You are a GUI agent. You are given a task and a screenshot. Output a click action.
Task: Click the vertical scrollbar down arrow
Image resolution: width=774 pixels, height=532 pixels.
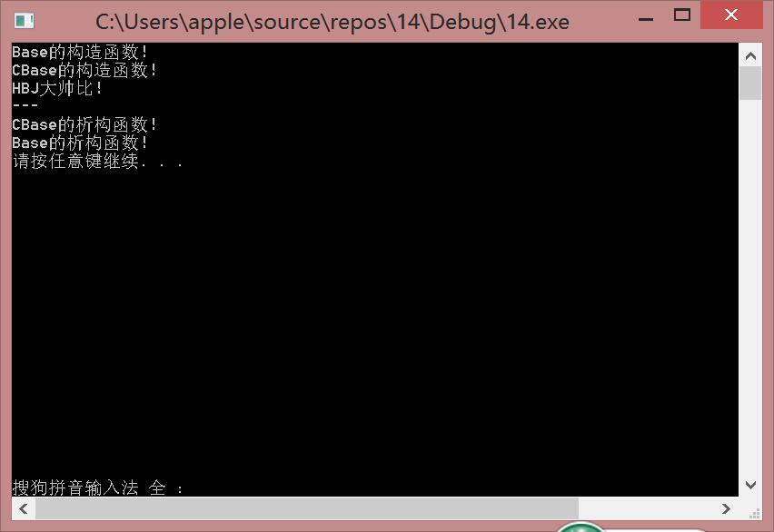tap(750, 485)
